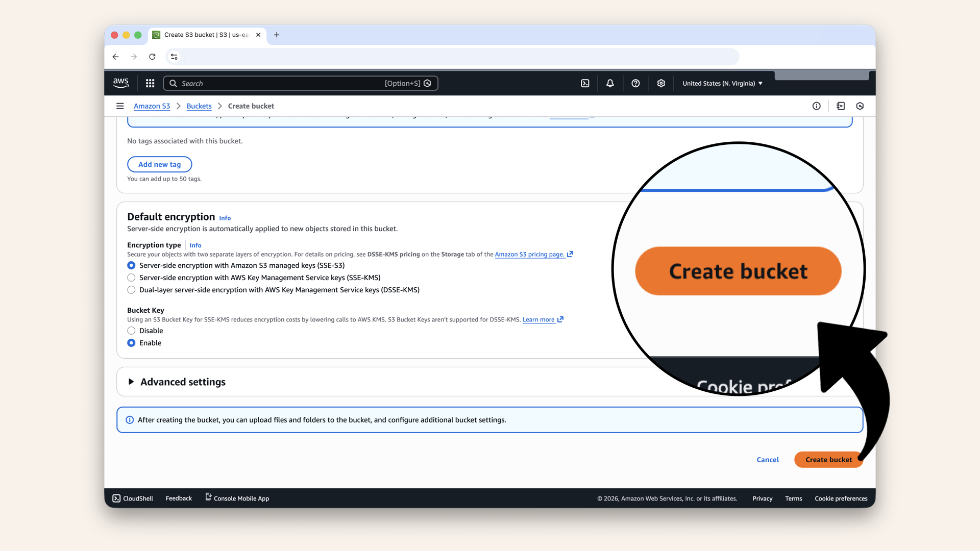
Task: Open the United States (N. Virginia) region dropdown
Action: 722,83
